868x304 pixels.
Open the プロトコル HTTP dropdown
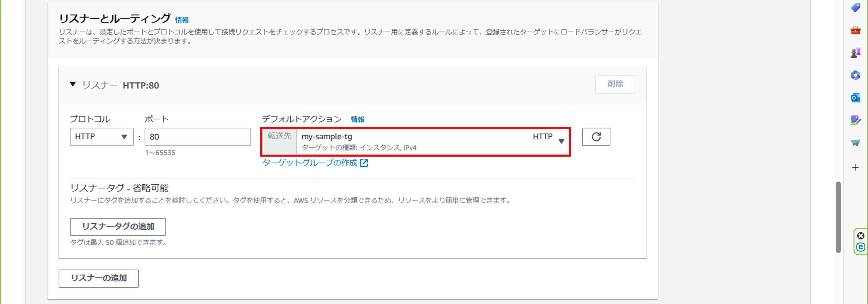[x=102, y=137]
